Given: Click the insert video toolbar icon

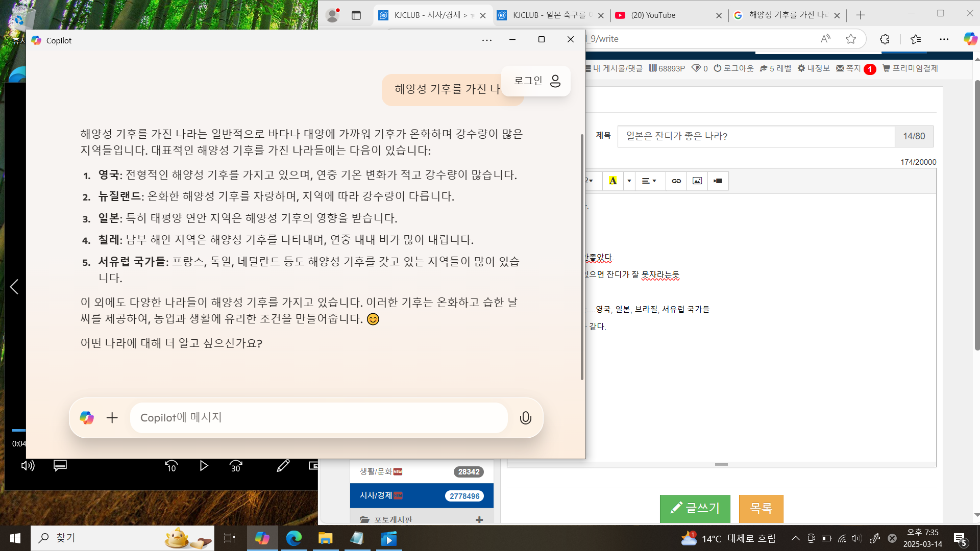Looking at the screenshot, I should click(x=718, y=181).
